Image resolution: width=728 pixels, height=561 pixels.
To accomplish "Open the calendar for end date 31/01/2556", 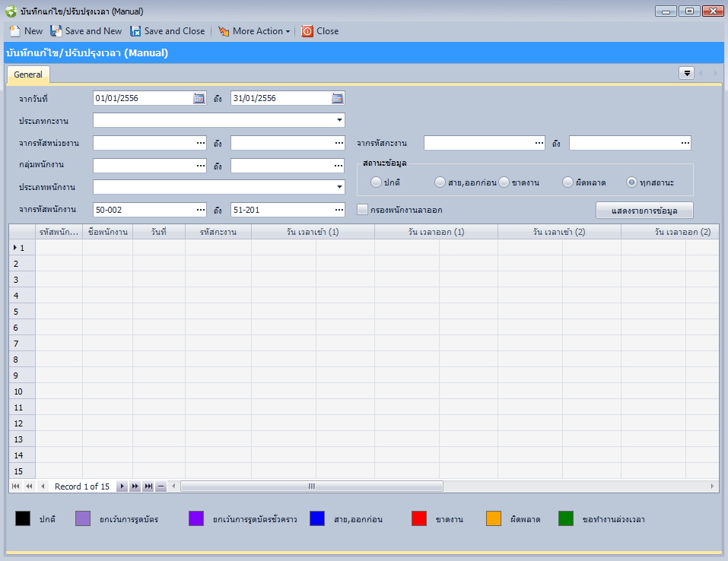I will (x=338, y=98).
